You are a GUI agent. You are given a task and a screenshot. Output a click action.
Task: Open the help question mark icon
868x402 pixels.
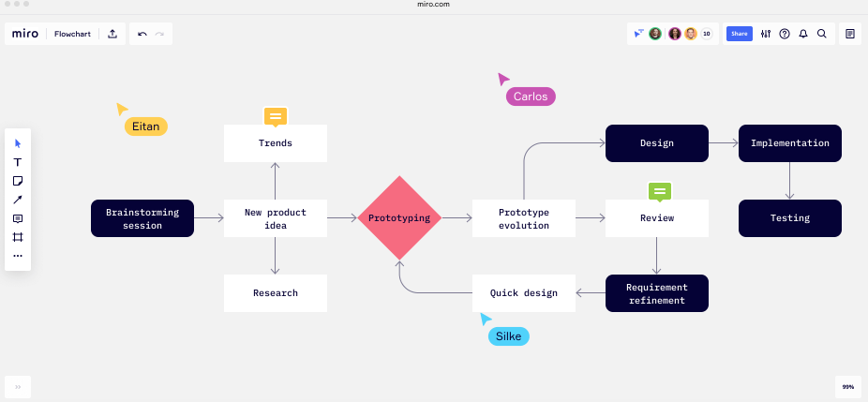coord(785,34)
